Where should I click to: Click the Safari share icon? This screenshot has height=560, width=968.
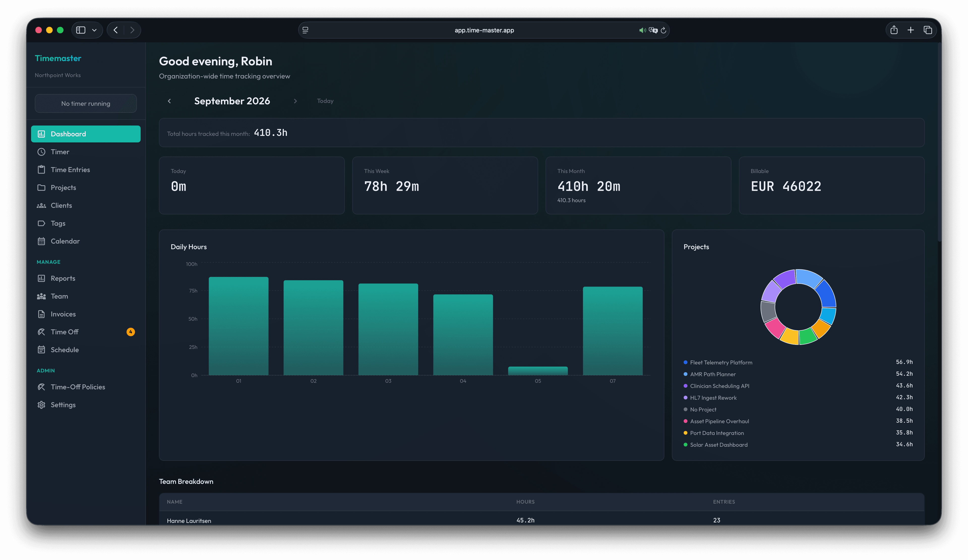894,30
